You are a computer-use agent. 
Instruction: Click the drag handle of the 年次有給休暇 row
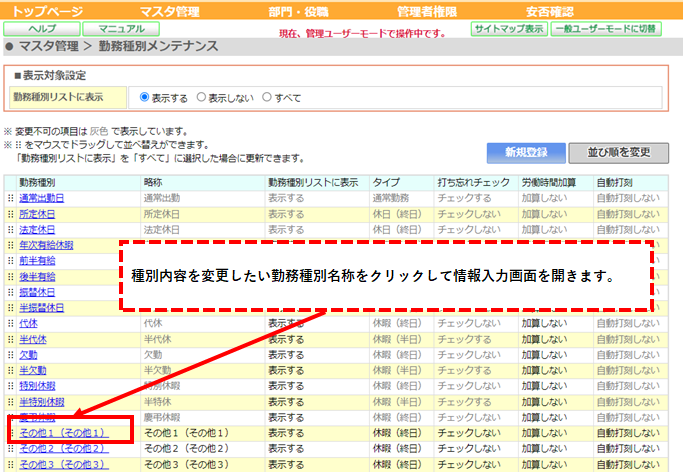click(11, 246)
